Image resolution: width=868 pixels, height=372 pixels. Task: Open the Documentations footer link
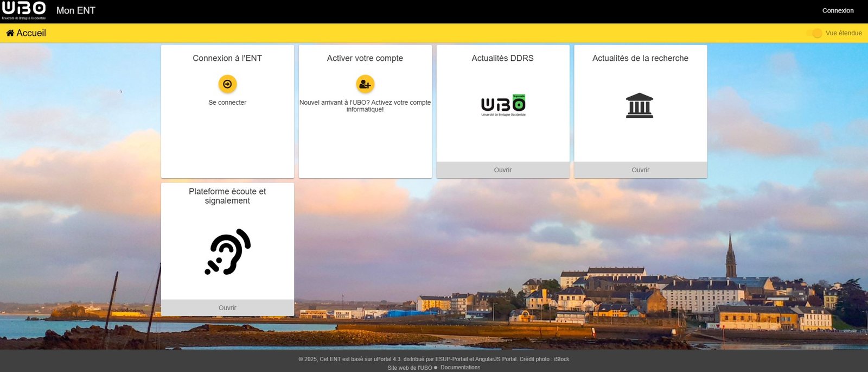(x=460, y=368)
